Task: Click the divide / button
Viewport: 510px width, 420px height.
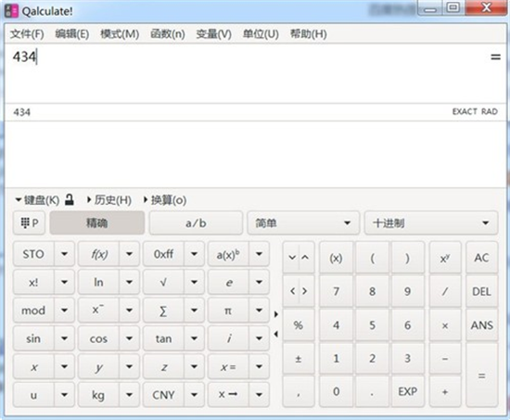Action: tap(445, 291)
